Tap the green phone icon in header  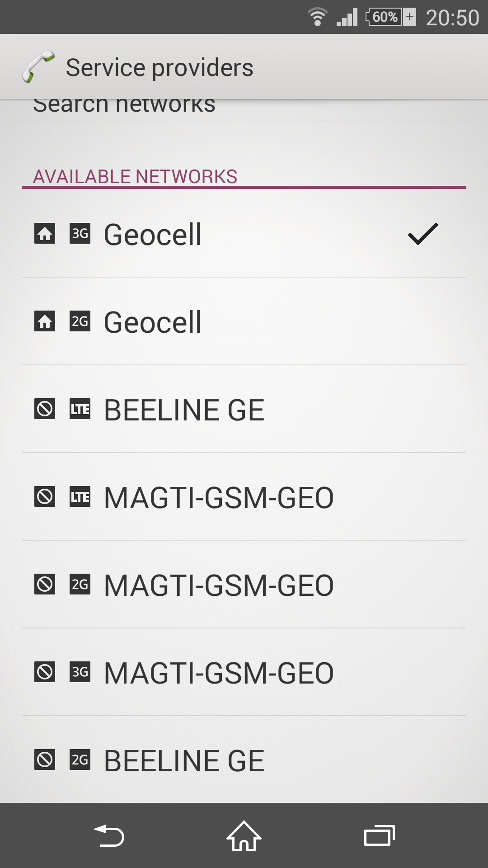[x=38, y=67]
